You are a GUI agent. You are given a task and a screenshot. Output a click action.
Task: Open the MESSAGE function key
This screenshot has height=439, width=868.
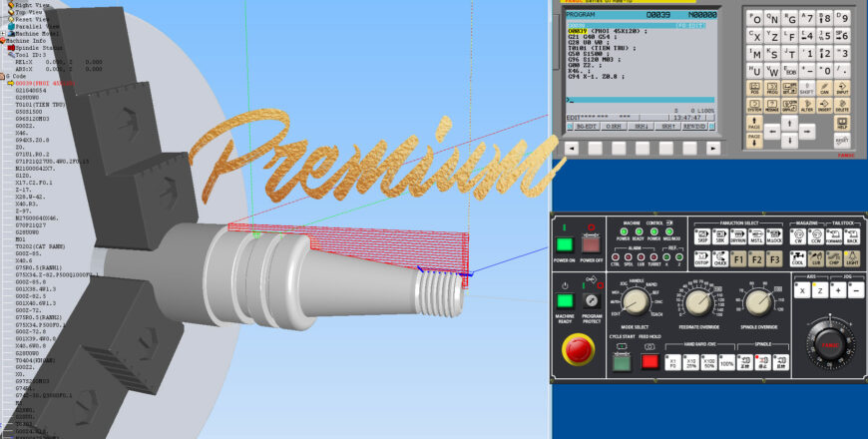[771, 105]
